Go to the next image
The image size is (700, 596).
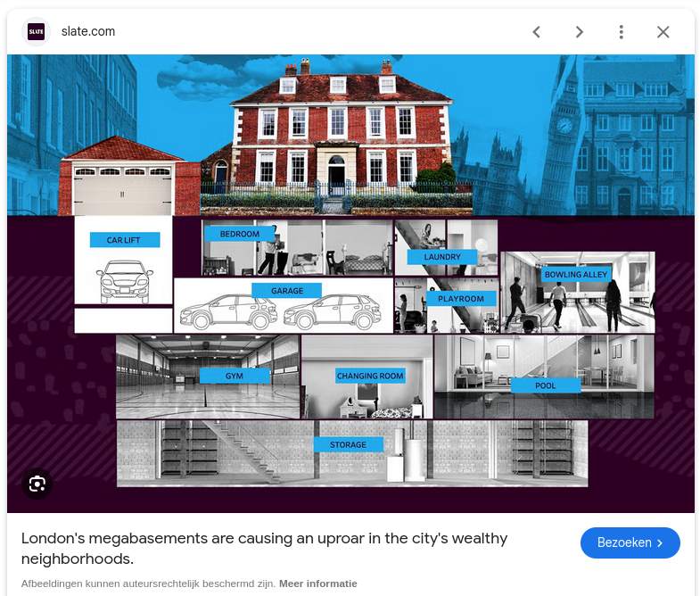(579, 32)
